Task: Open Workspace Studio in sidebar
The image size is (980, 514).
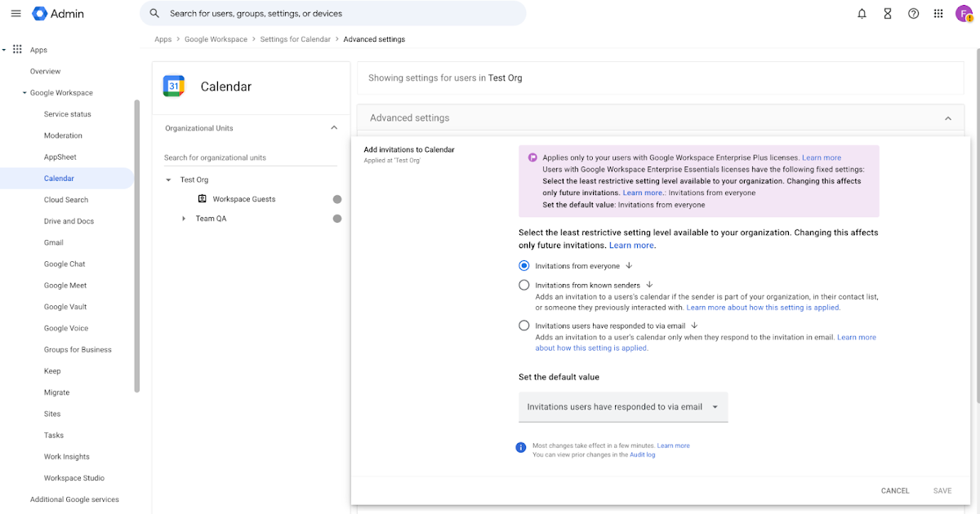Action: click(x=74, y=478)
